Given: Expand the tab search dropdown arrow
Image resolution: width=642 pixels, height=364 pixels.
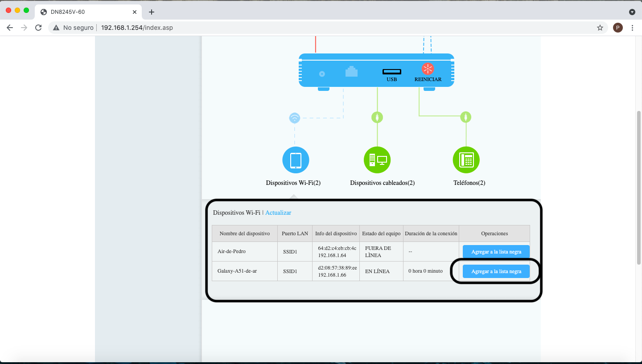Looking at the screenshot, I should (632, 12).
